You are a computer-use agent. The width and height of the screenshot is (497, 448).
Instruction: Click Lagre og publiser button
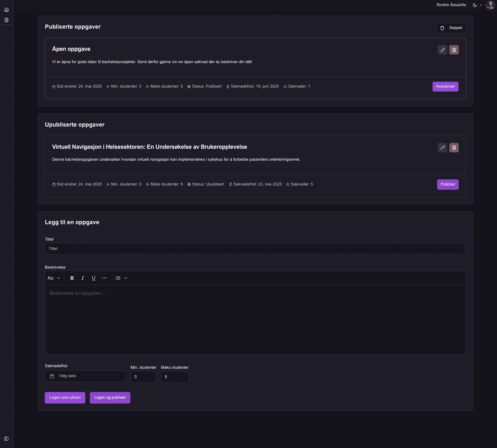(110, 397)
